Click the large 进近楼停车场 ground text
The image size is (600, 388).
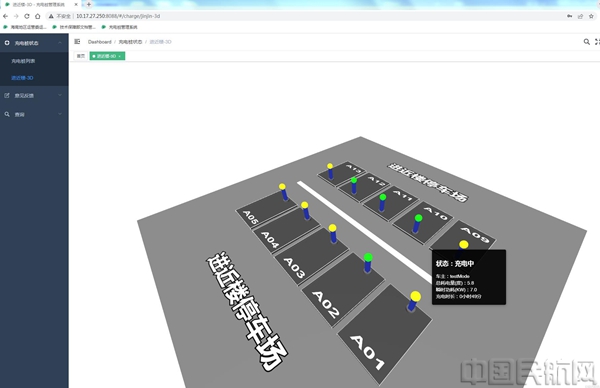pyautogui.click(x=247, y=312)
